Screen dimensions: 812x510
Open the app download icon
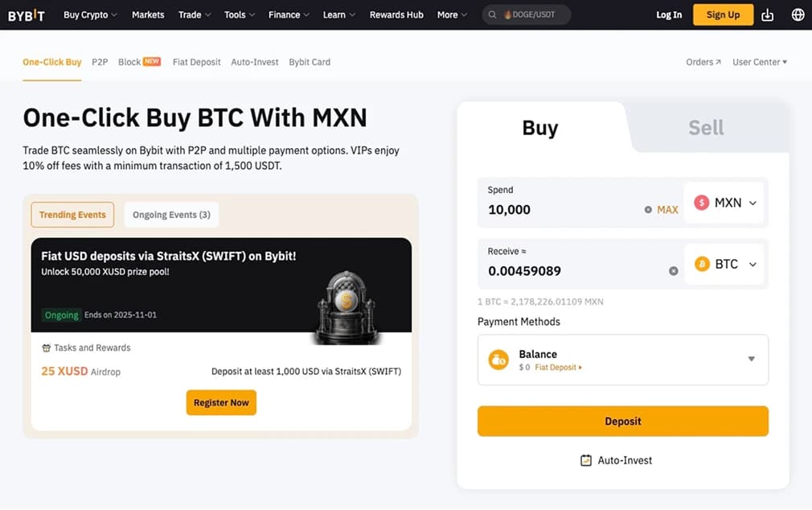point(767,14)
